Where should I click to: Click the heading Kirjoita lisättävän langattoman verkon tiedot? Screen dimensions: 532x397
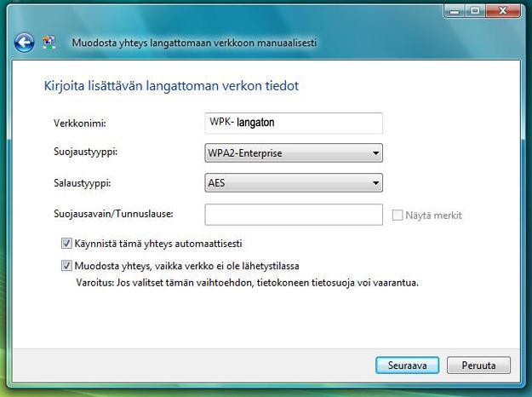(x=171, y=85)
